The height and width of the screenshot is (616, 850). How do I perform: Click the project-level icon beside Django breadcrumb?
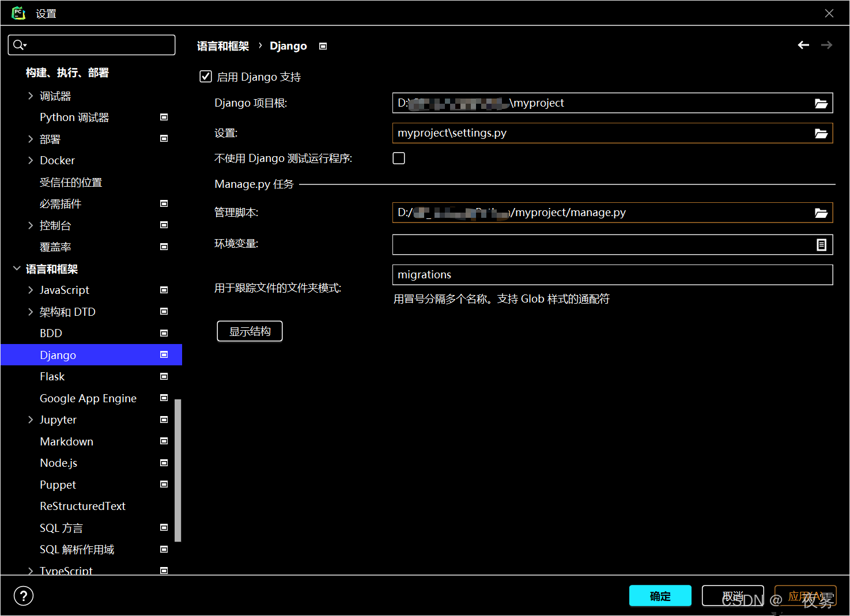click(x=323, y=46)
